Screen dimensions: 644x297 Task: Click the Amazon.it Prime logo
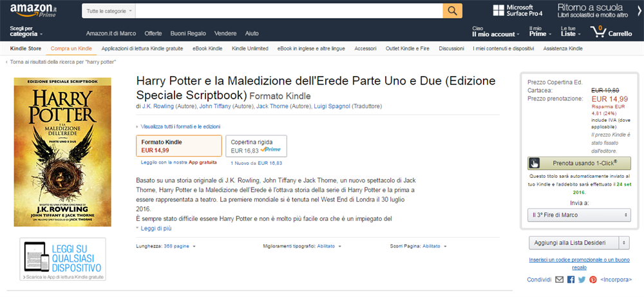tap(33, 11)
